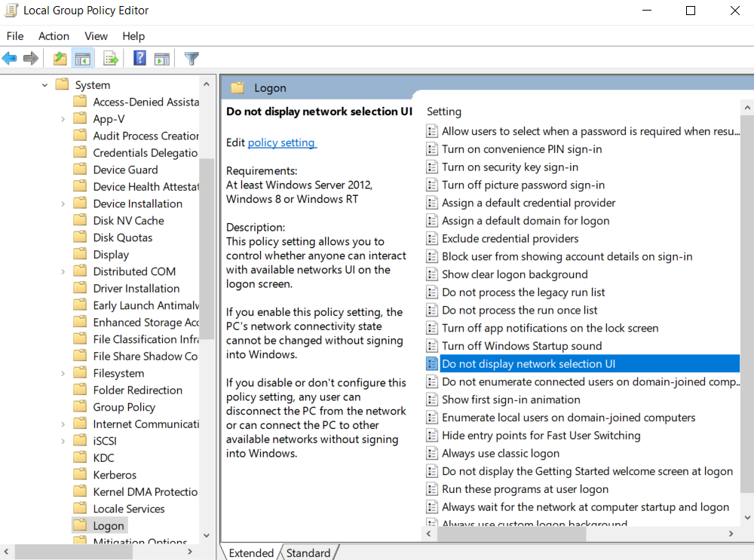This screenshot has height=560, width=754.
Task: Click the Export List toolbar icon
Action: pos(111,58)
